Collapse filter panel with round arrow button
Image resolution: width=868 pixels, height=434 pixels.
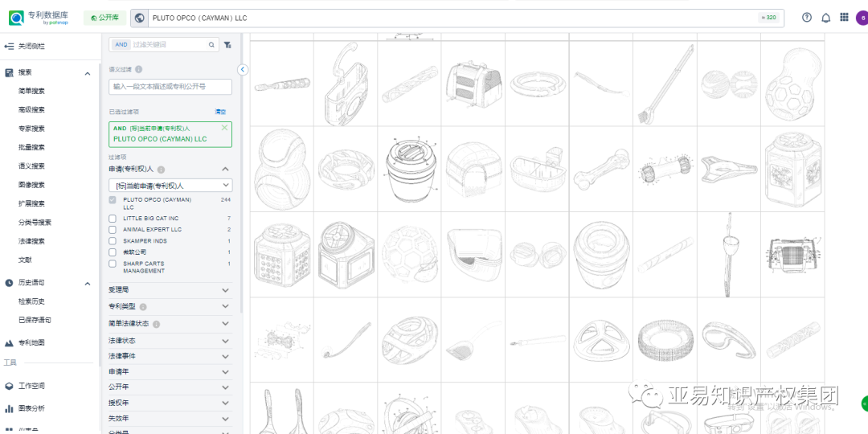tap(243, 70)
